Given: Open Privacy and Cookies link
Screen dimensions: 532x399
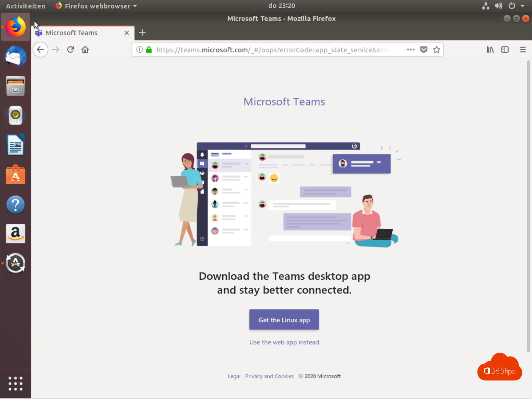Looking at the screenshot, I should coord(269,376).
